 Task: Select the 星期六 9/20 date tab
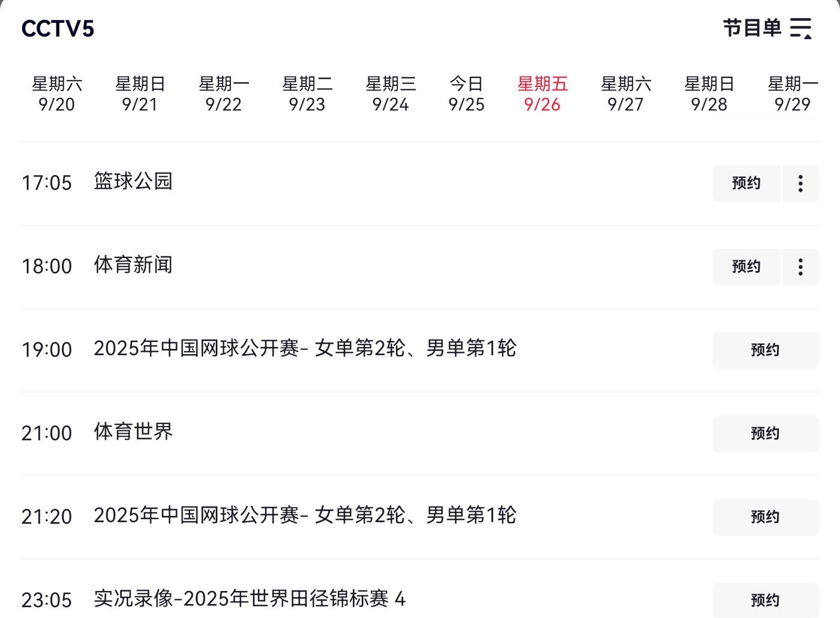point(57,94)
